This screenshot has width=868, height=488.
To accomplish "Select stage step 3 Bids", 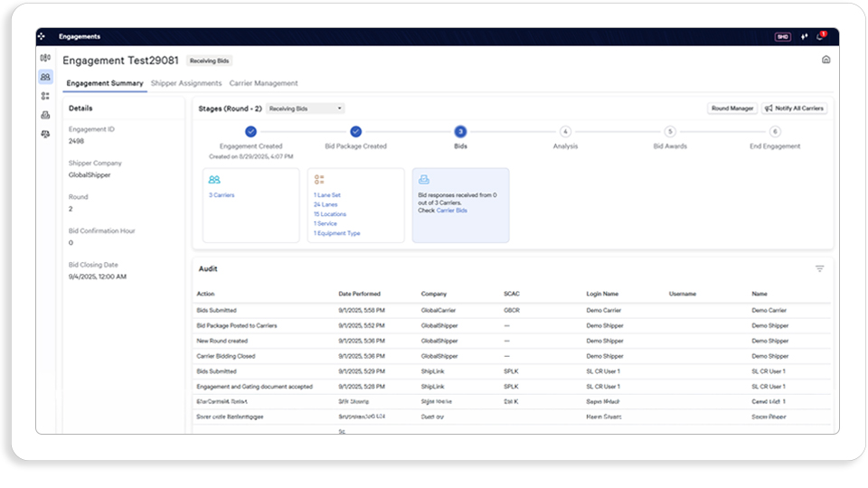I will coord(460,132).
